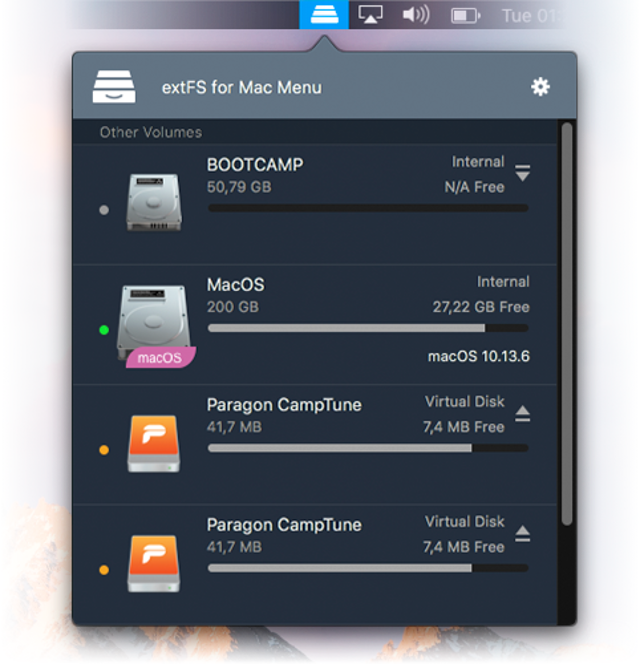Click the BOOTCAMP volume name
This screenshot has height=664, width=640.
pos(255,165)
